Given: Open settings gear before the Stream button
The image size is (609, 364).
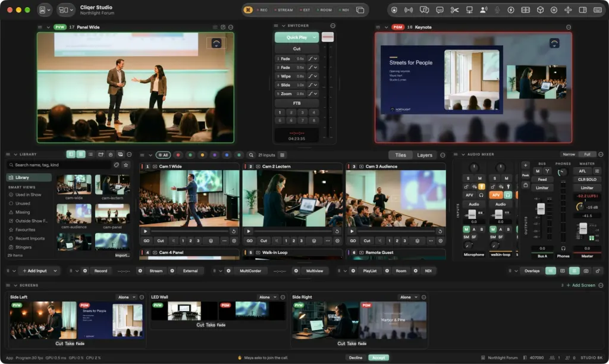Looking at the screenshot, I should click(140, 271).
